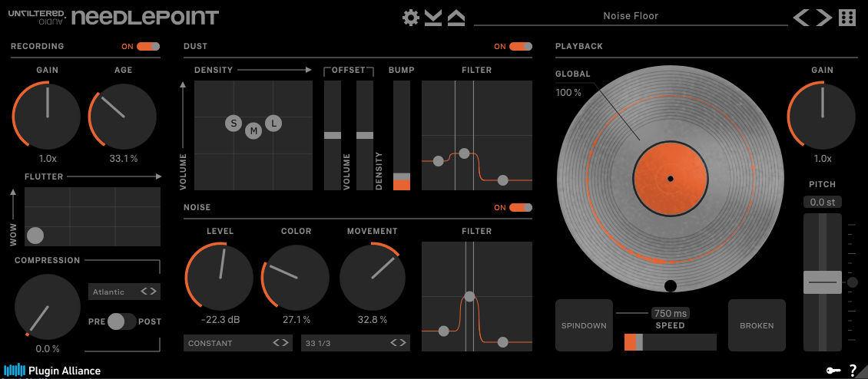Click the orange record center label
This screenshot has width=868, height=379.
tap(671, 179)
